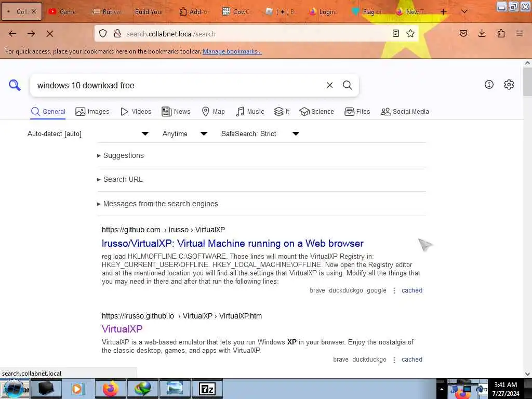The image size is (532, 399).
Task: Switch to the It category
Action: tap(282, 112)
